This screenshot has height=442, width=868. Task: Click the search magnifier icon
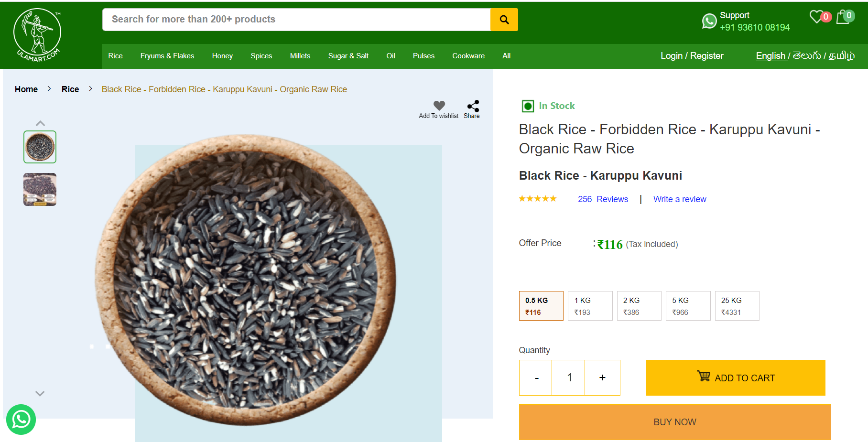pyautogui.click(x=504, y=20)
